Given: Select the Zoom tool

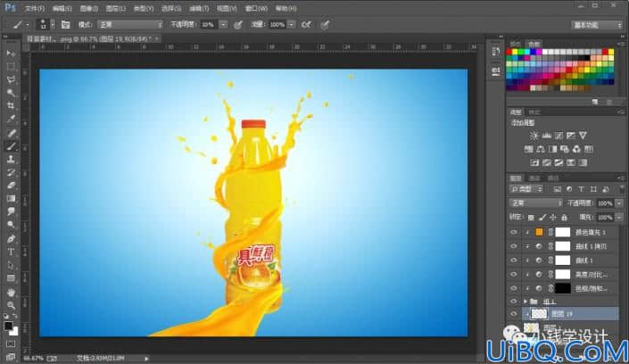Looking at the screenshot, I should [11, 305].
